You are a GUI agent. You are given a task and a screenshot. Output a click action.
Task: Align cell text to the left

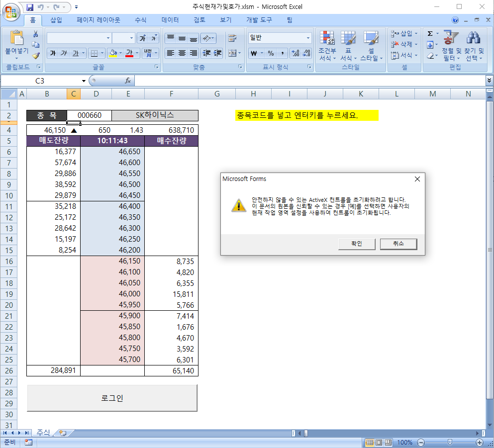tap(171, 53)
